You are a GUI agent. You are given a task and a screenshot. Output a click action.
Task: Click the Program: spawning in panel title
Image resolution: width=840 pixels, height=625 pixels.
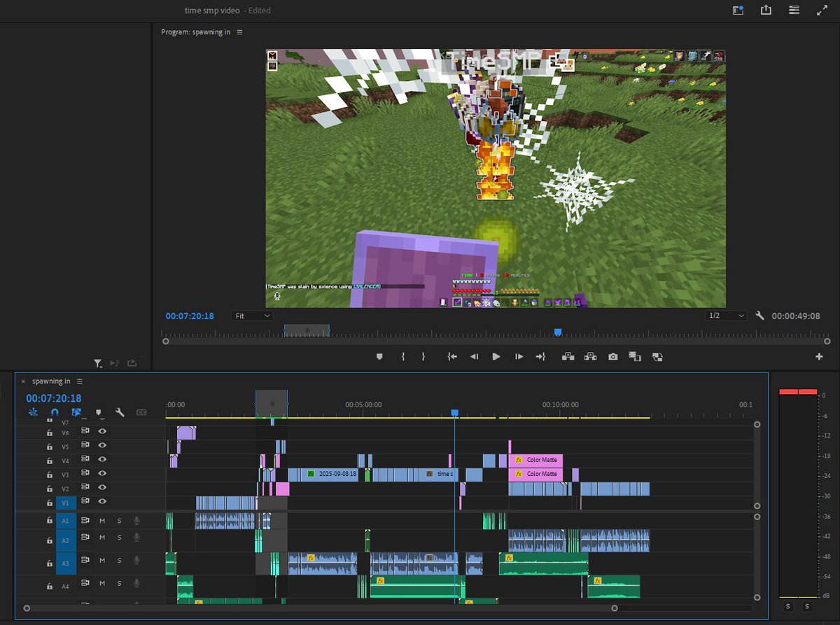tap(196, 32)
